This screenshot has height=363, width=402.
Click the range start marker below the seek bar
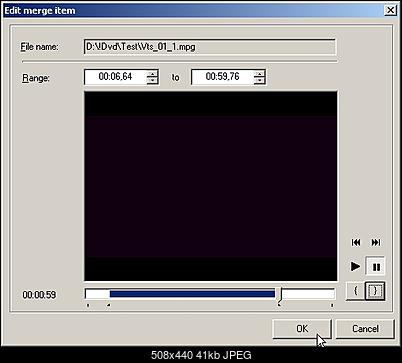coord(108,305)
